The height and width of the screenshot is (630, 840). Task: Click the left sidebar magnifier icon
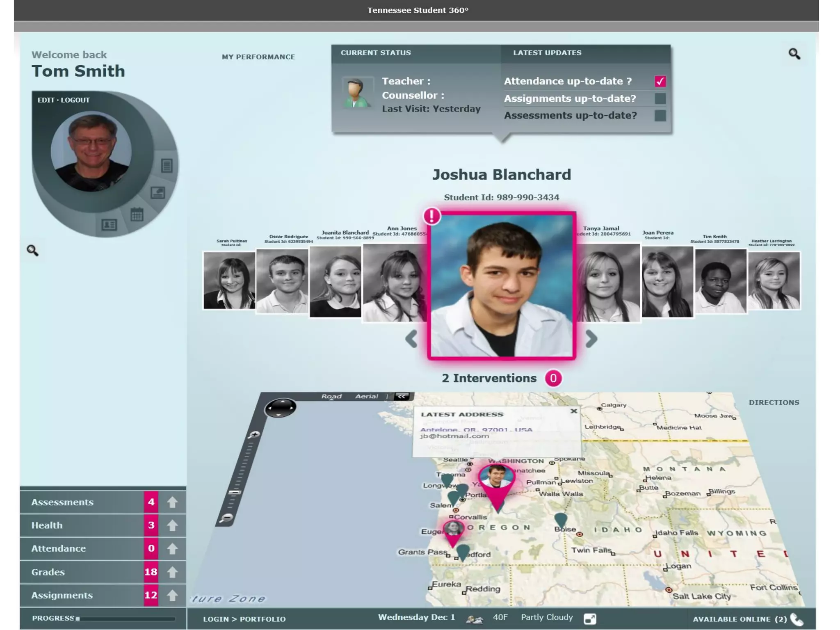(32, 250)
